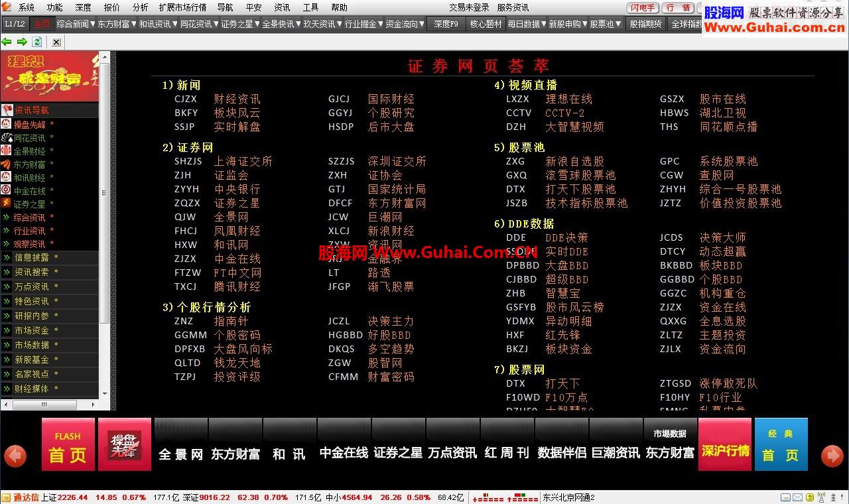Image resolution: width=849 pixels, height=504 pixels.
Task: Open the 综合新闻 toolbar dropdown
Action: click(76, 24)
